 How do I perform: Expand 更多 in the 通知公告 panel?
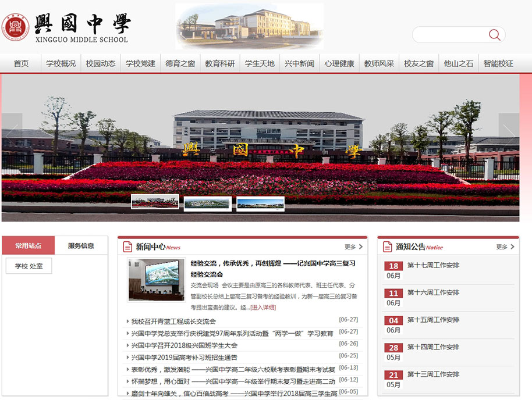(x=505, y=247)
